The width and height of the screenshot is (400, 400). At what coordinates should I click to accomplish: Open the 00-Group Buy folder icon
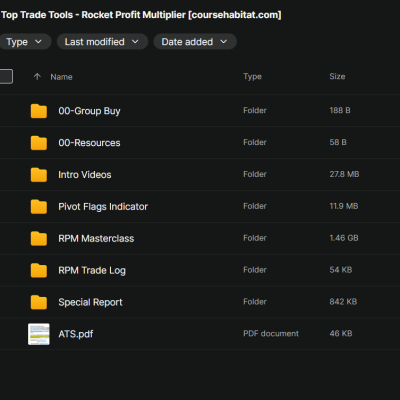pyautogui.click(x=39, y=111)
